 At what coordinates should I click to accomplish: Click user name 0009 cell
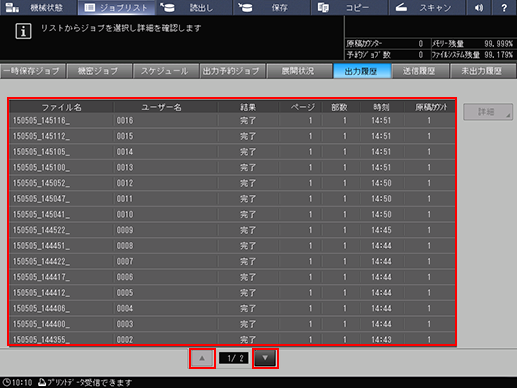[x=166, y=230]
